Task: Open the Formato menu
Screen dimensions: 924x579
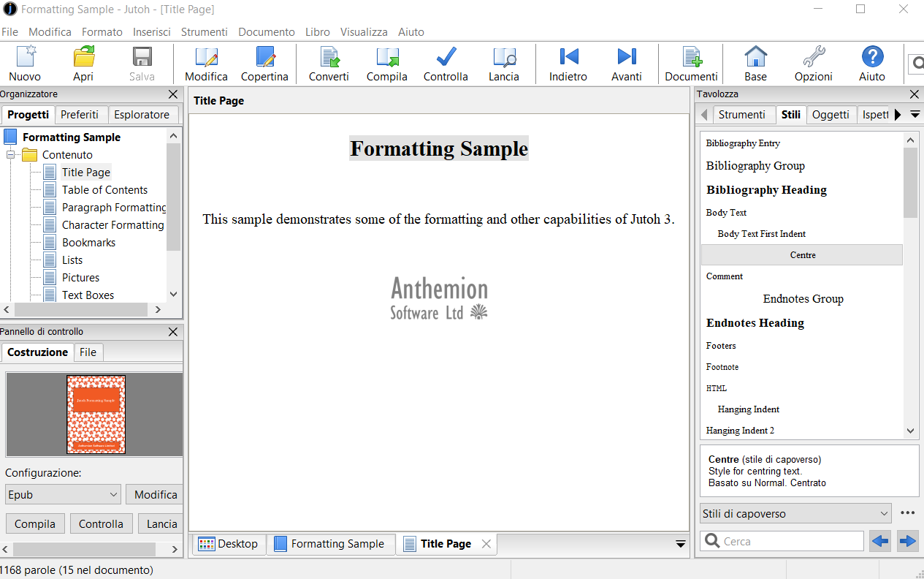Action: point(102,32)
